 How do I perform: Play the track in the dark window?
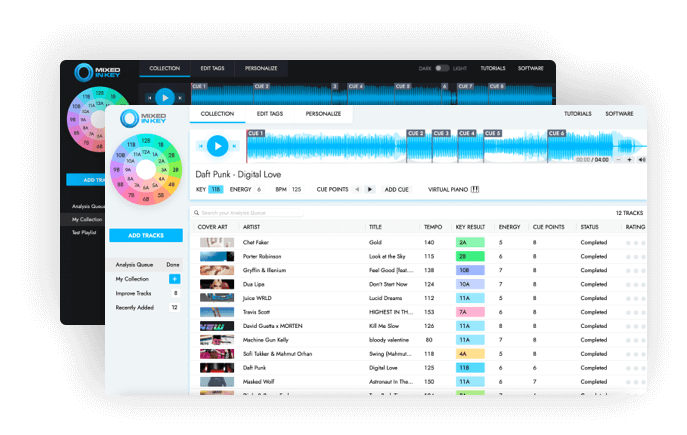[165, 98]
